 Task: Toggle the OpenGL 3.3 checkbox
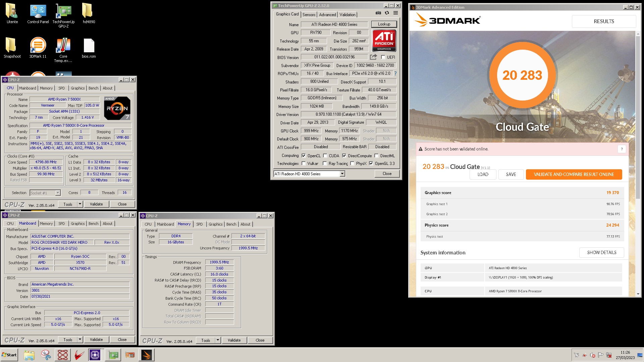coord(371,164)
